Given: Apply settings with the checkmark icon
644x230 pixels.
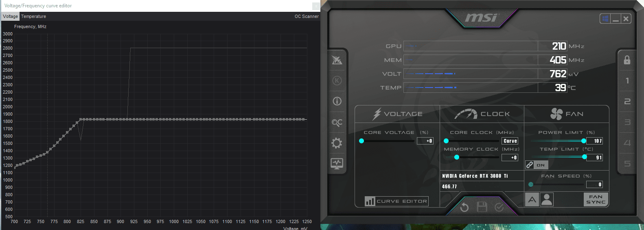Looking at the screenshot, I should tap(499, 208).
